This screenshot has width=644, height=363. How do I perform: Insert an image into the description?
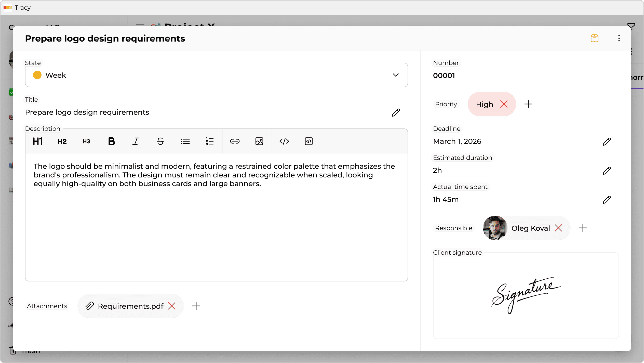click(x=259, y=141)
